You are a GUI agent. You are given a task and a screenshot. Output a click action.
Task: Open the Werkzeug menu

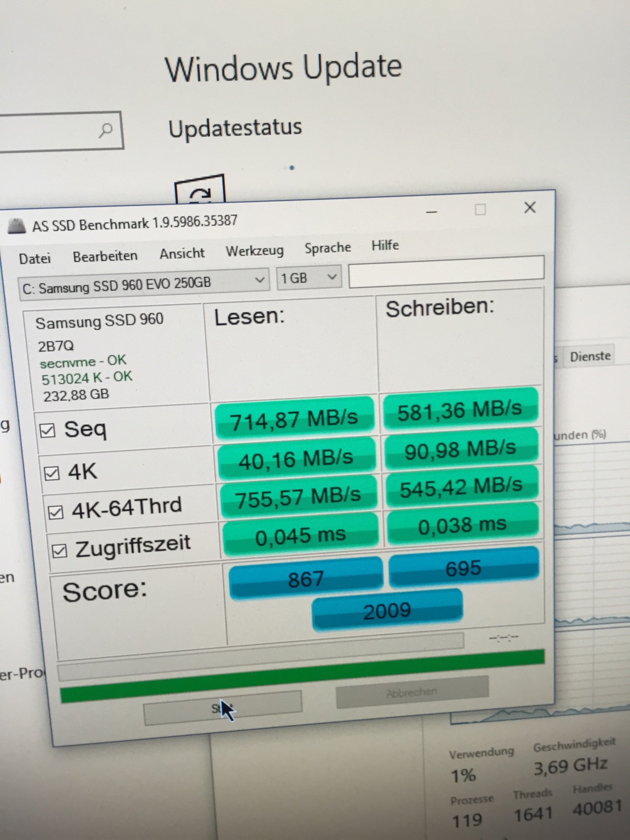point(255,251)
